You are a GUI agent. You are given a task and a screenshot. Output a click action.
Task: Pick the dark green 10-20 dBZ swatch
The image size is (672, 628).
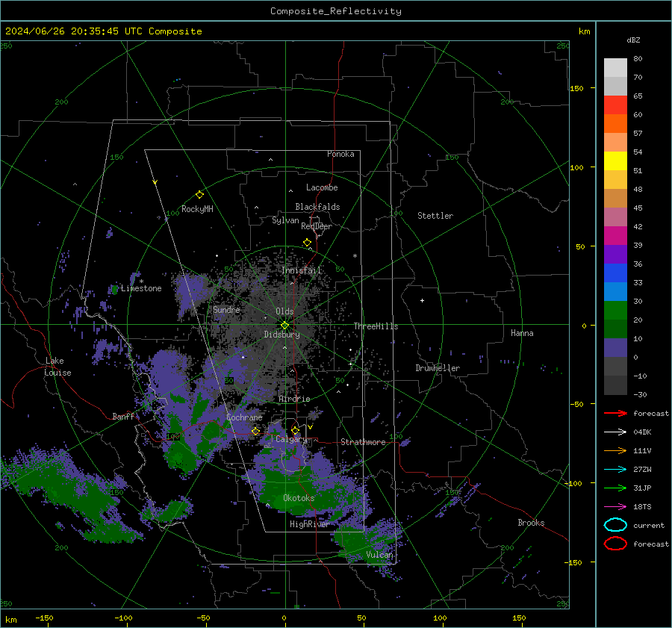(615, 329)
